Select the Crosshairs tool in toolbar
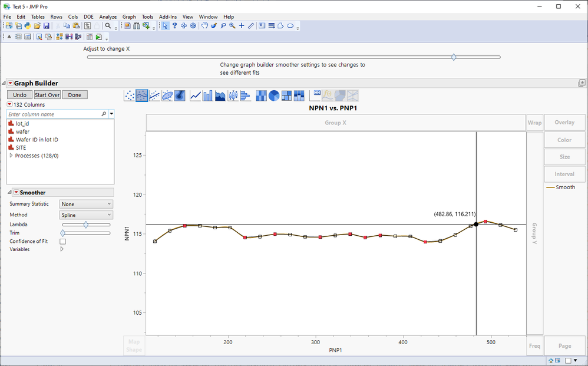 pyautogui.click(x=242, y=26)
